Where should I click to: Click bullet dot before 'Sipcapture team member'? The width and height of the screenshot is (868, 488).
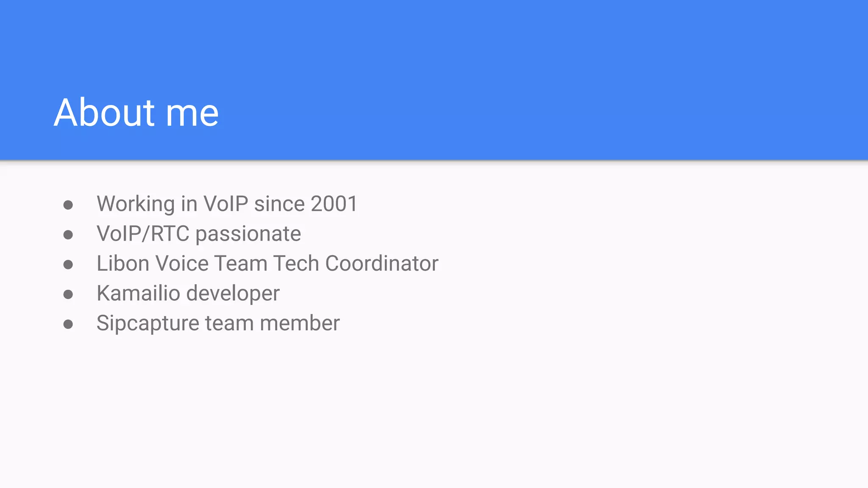click(x=68, y=324)
